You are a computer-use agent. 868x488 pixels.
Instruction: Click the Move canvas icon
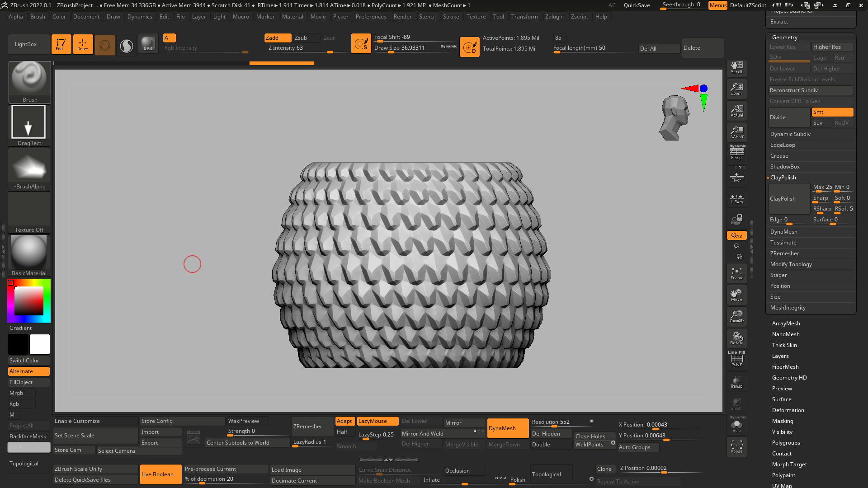tap(736, 295)
